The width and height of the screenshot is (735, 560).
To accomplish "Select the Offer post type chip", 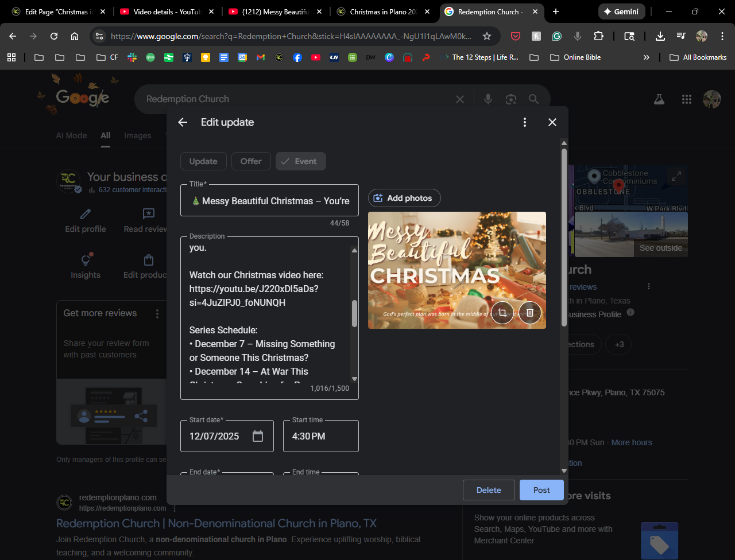I will 251,161.
